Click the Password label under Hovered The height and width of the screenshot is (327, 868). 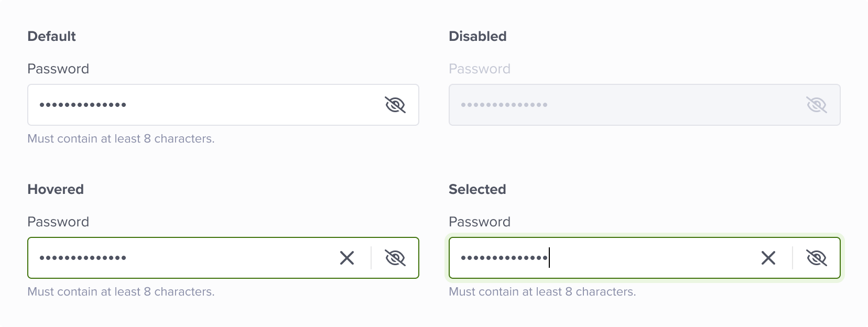[58, 222]
